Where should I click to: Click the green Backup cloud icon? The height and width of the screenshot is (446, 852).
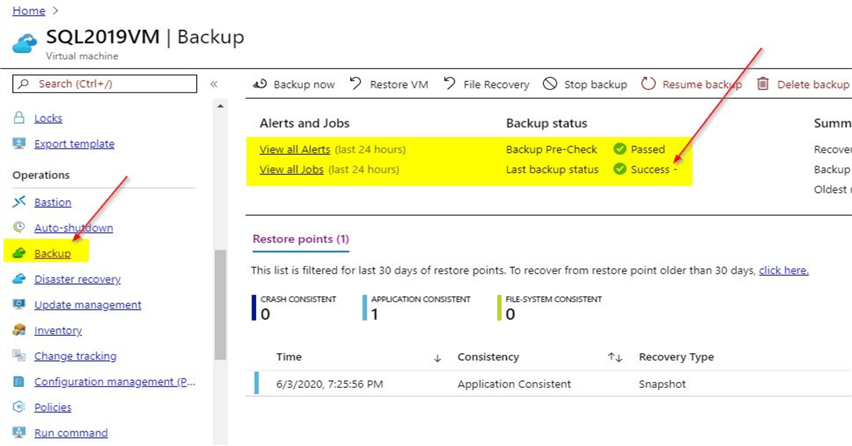[x=19, y=253]
